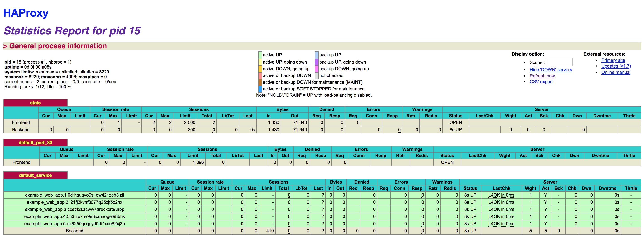Click the active UP green legend swatch

point(260,55)
